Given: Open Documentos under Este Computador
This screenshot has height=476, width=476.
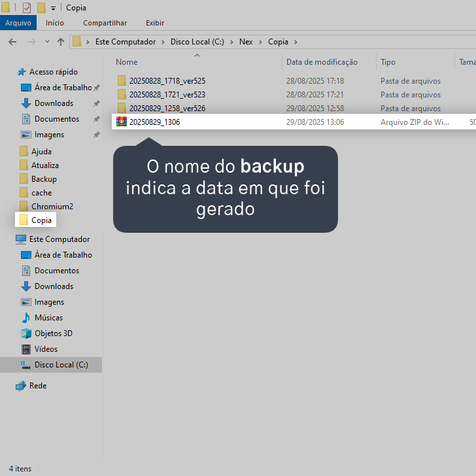Looking at the screenshot, I should 57,271.
